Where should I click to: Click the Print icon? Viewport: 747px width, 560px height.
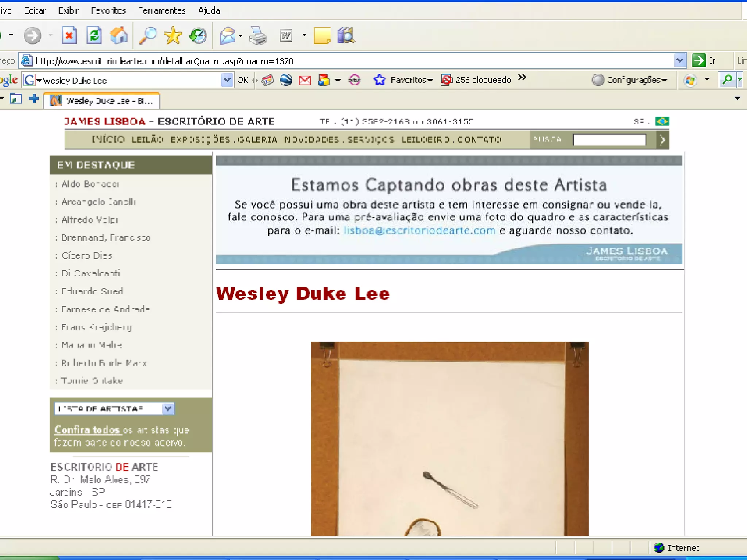(258, 36)
